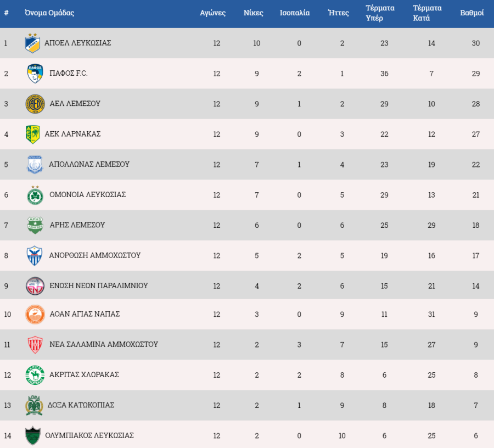
Task: Click the ΑΝΟΡΘΩΣΗ ΑΜΜΟΧΩΣΤΟΥ blue striped shield
Action: click(35, 255)
